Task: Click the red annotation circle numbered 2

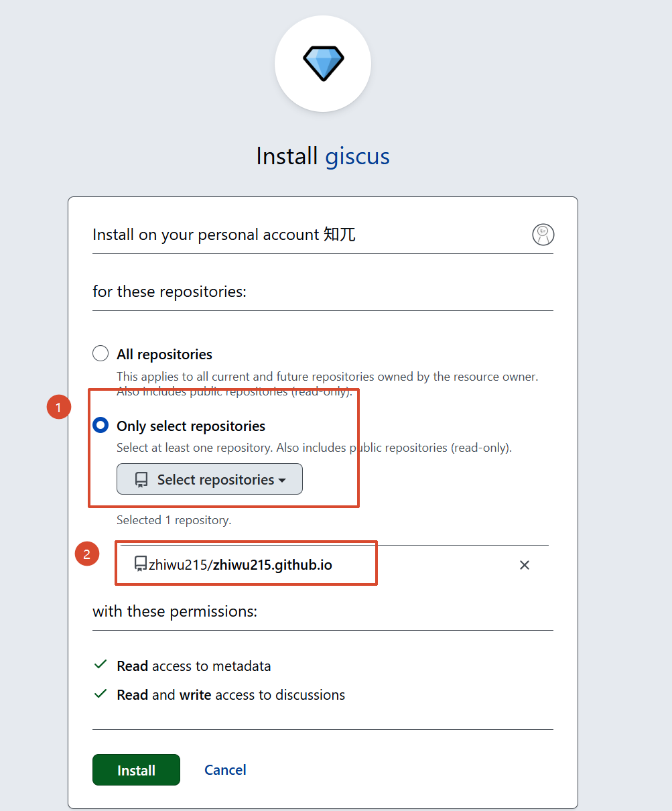Action: point(87,554)
